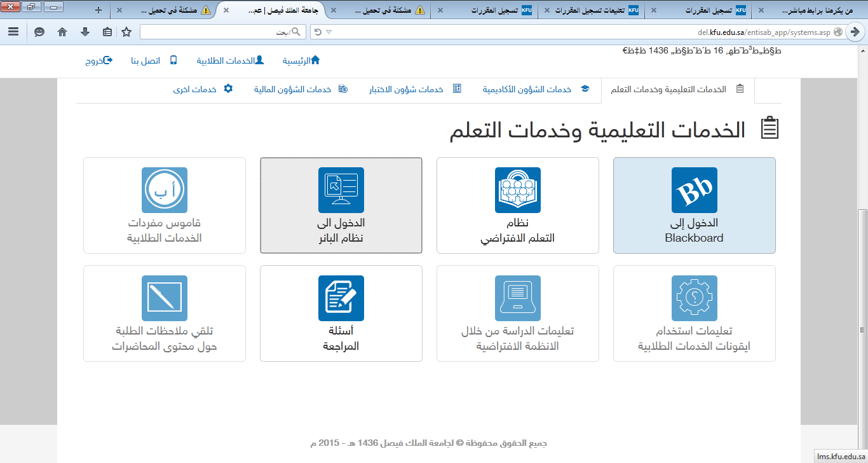Click the خروج logout link
Image resolution: width=868 pixels, height=463 pixels.
(98, 61)
